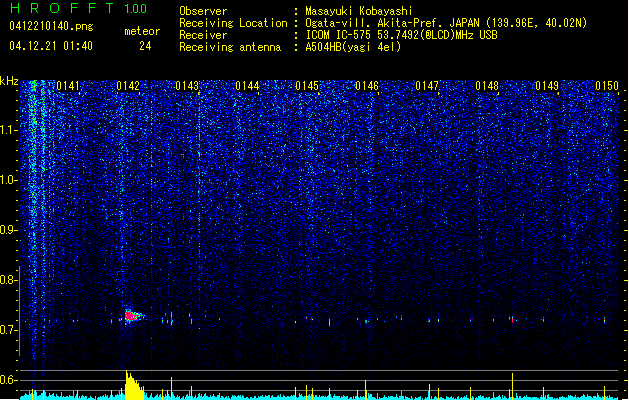Screen dimensions: 629x400
Task: Click the 0145 time marker
Action: click(307, 86)
